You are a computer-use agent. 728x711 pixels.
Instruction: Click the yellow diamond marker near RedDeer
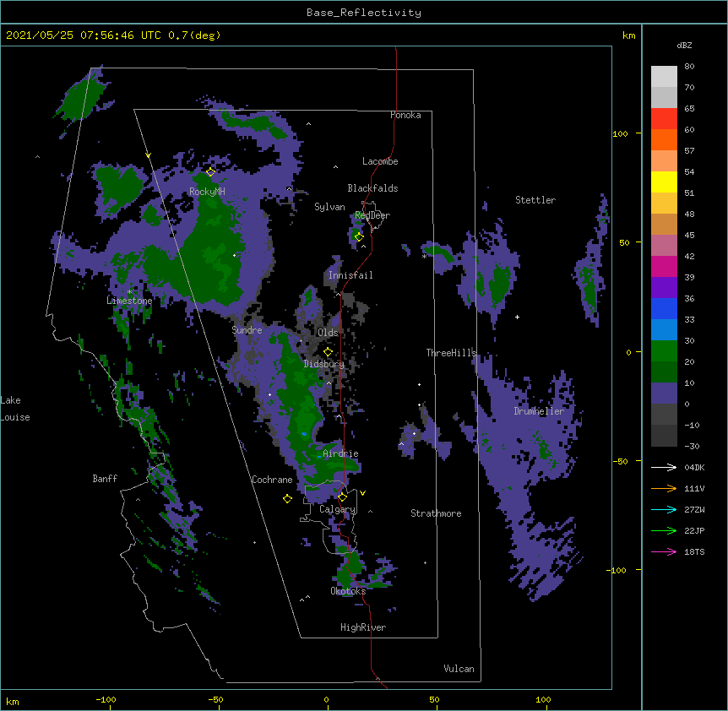pos(359,236)
